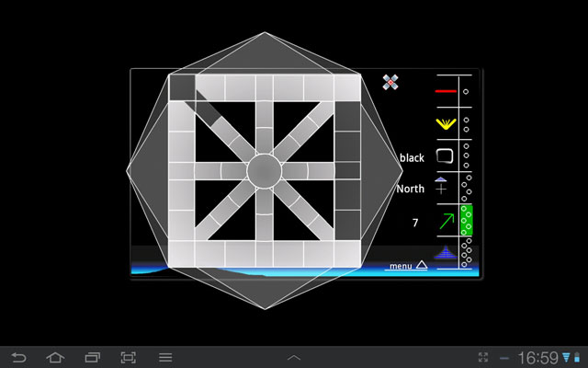Open the three-line system menu
Image resolution: width=588 pixels, height=368 pixels.
point(165,358)
